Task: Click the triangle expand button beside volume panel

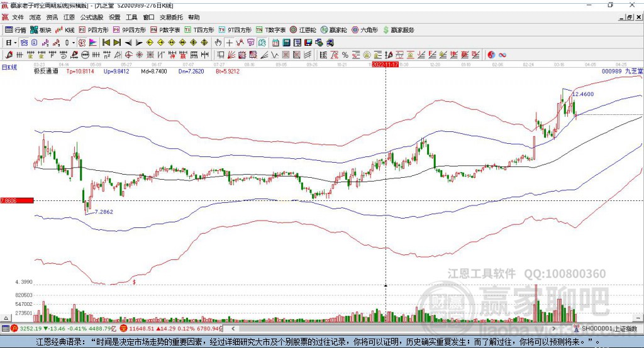Action: coord(6,318)
